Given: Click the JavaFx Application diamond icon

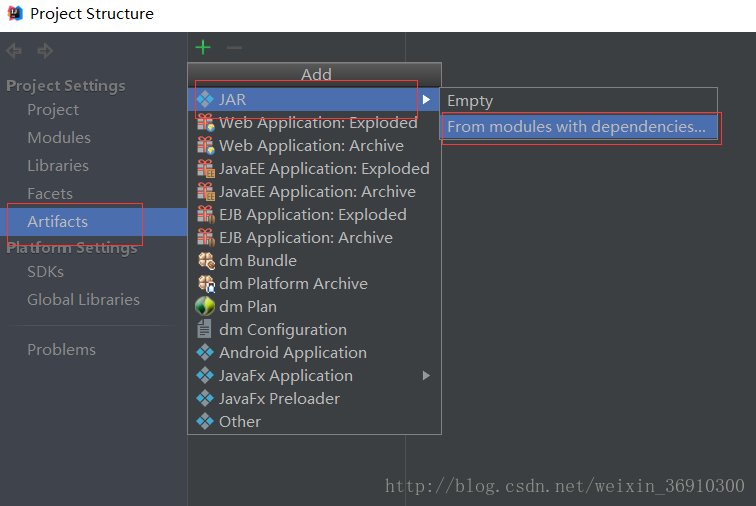Looking at the screenshot, I should (x=205, y=376).
